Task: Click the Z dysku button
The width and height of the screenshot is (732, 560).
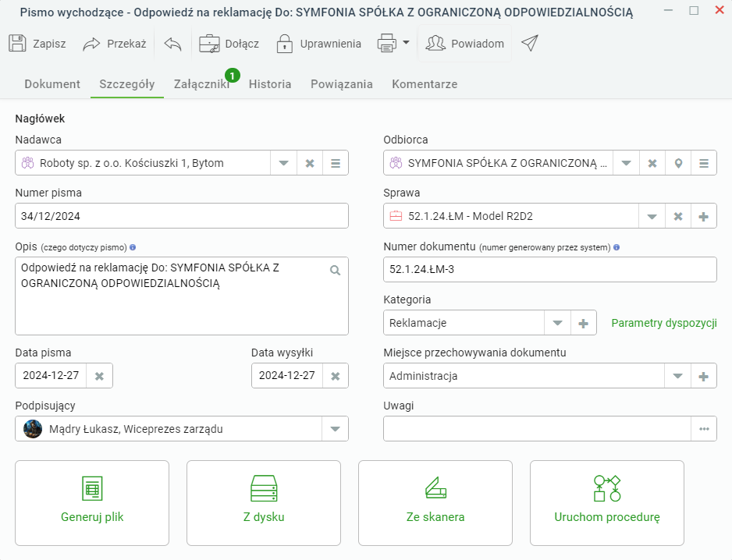Action: pyautogui.click(x=264, y=503)
